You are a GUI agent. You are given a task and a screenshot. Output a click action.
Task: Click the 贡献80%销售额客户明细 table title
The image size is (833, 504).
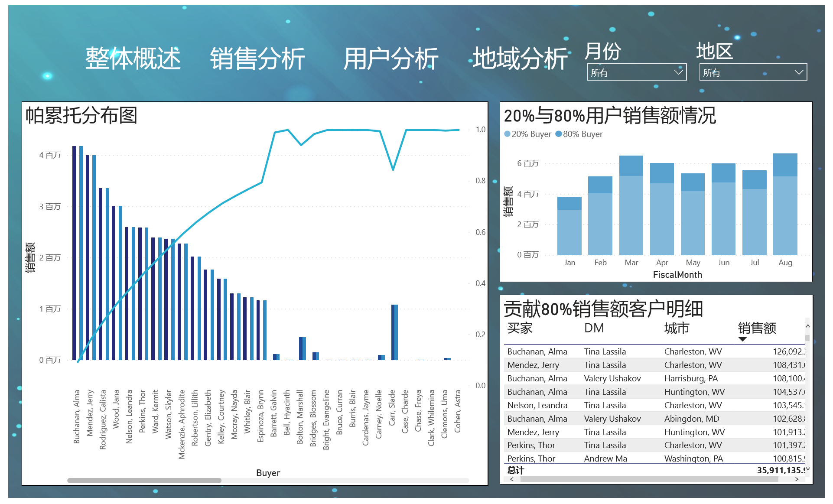[x=603, y=309]
